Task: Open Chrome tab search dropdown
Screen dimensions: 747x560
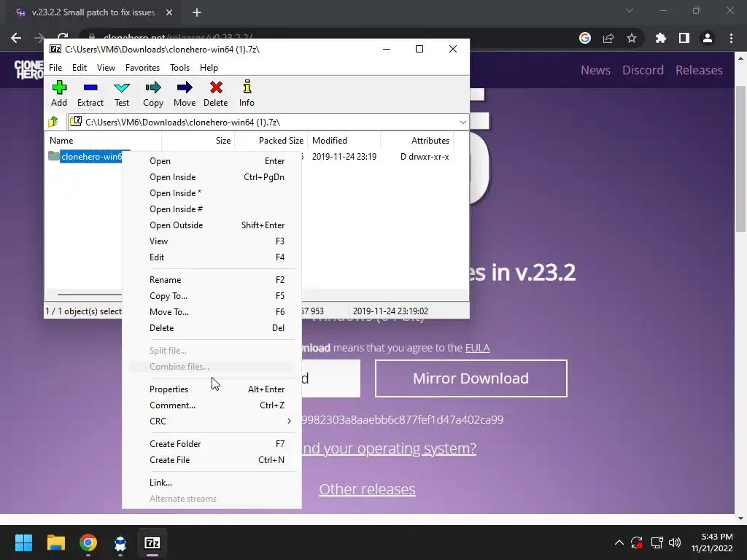Action: (630, 10)
